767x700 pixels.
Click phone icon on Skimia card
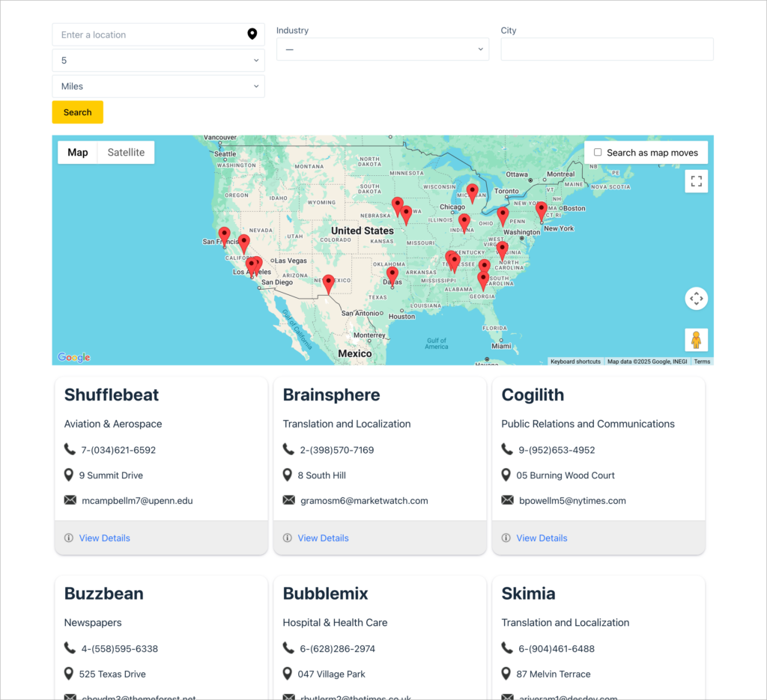[507, 648]
